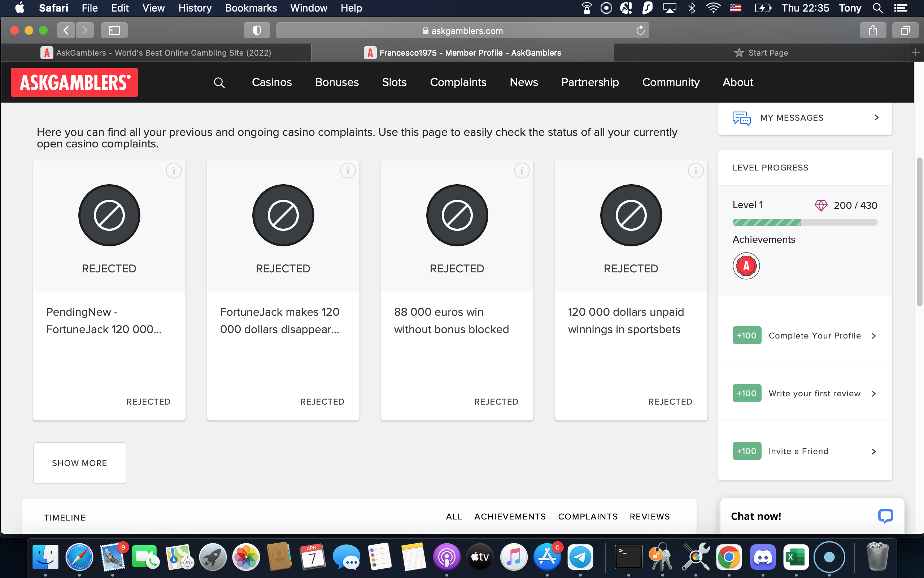The image size is (924, 578).
Task: Switch to AskGamblers World's Best tab
Action: 156,53
